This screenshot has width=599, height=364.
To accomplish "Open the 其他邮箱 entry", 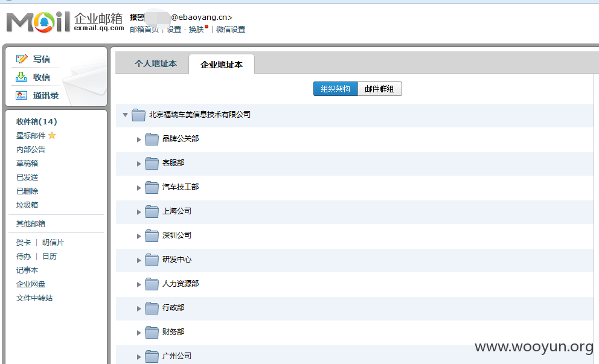I will click(31, 223).
